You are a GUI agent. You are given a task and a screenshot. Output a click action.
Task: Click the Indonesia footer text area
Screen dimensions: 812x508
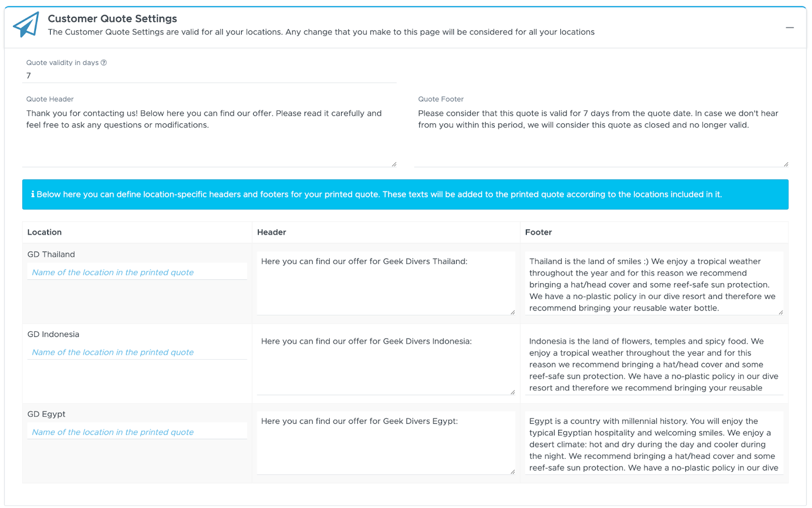pos(654,363)
